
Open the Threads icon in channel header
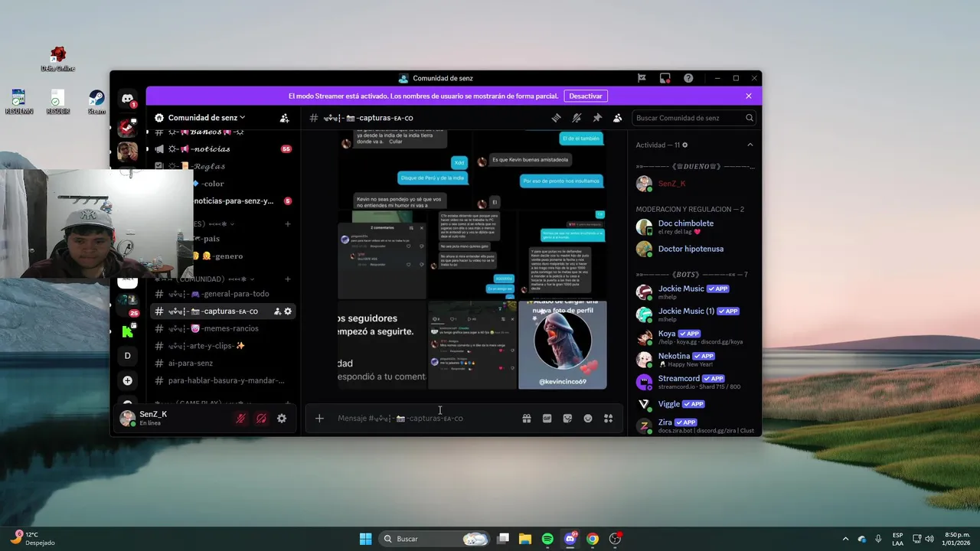point(556,118)
